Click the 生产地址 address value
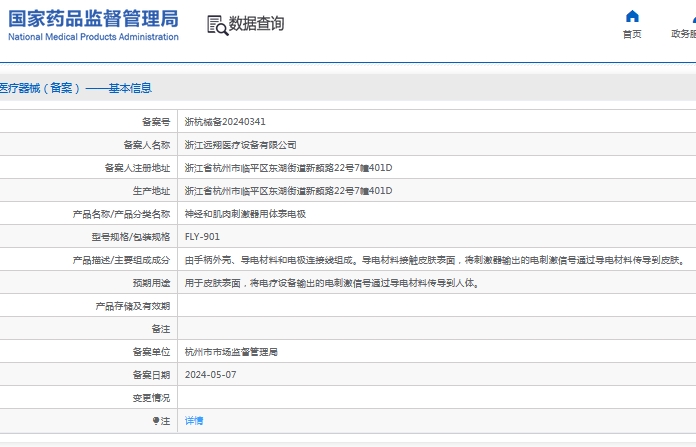 click(x=289, y=191)
